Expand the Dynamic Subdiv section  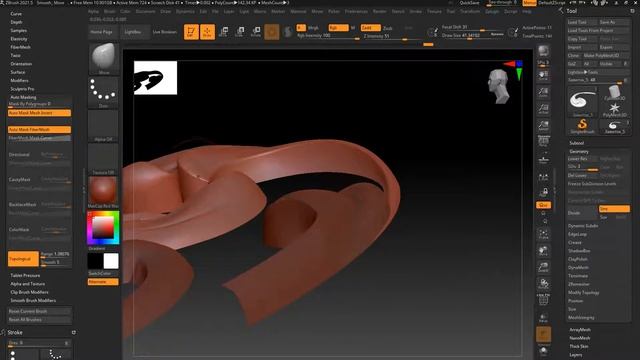click(x=583, y=226)
